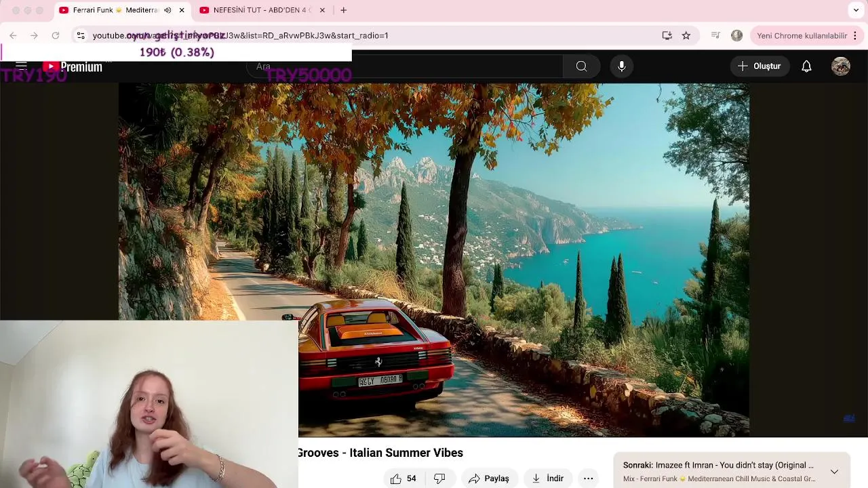Go back in browser history
868x488 pixels.
point(13,35)
